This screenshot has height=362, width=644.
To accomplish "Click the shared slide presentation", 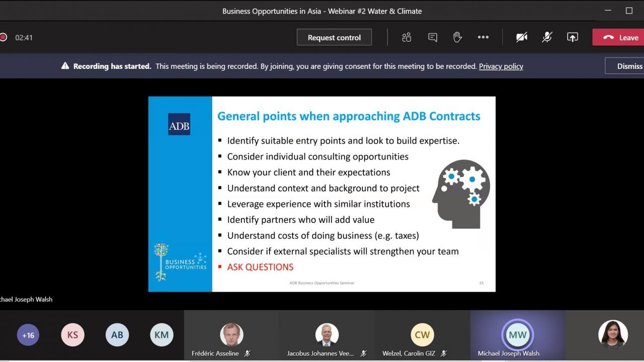I will 322,194.
